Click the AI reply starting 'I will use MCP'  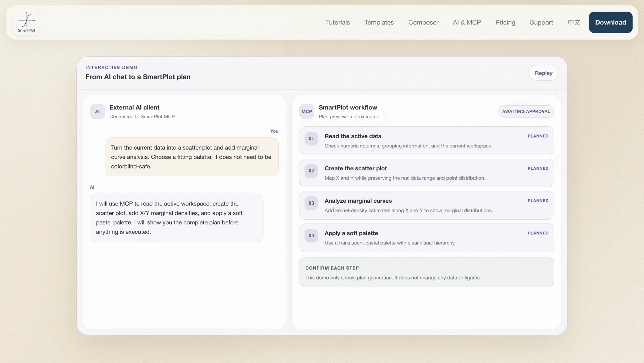[176, 218]
